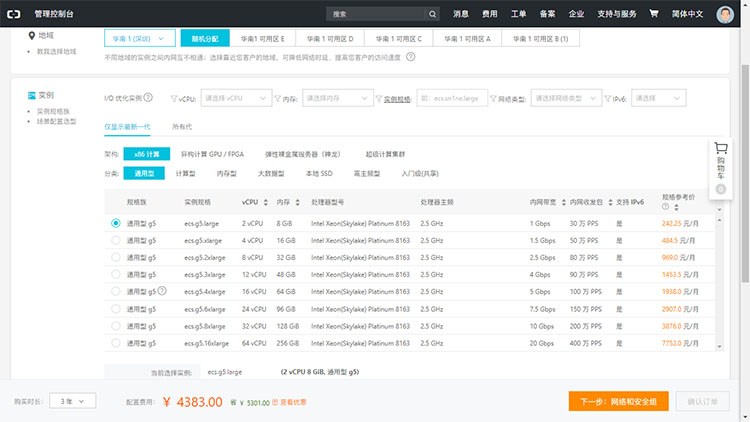Screen dimensions: 750x422
Task: Click the 网络类型 filter funnel icon
Action: pos(493,99)
